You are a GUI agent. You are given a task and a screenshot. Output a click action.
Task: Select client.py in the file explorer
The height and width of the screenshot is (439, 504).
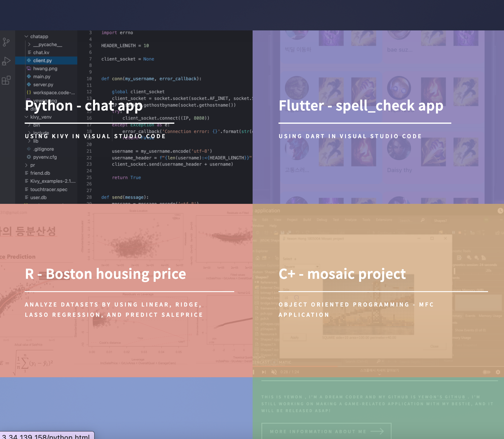click(43, 60)
